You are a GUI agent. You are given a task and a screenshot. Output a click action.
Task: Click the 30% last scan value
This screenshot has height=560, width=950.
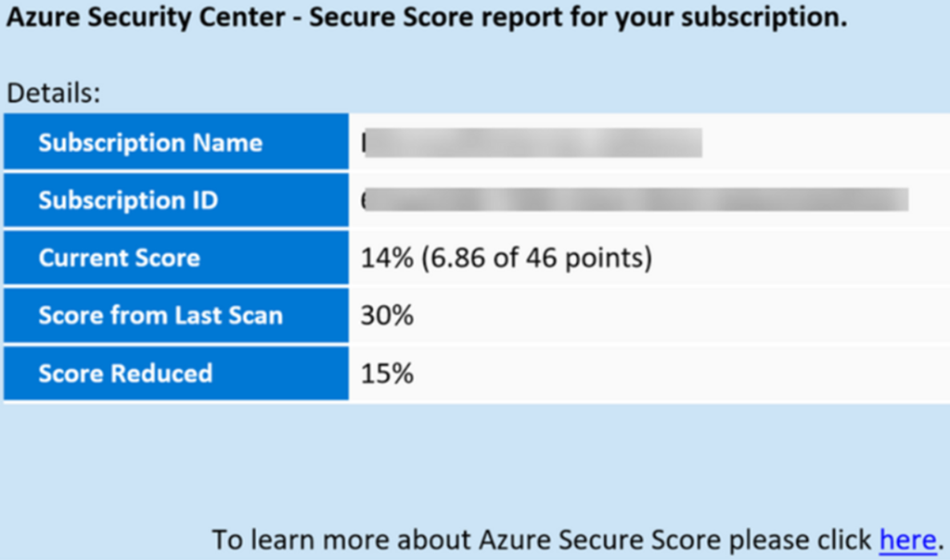click(x=386, y=315)
